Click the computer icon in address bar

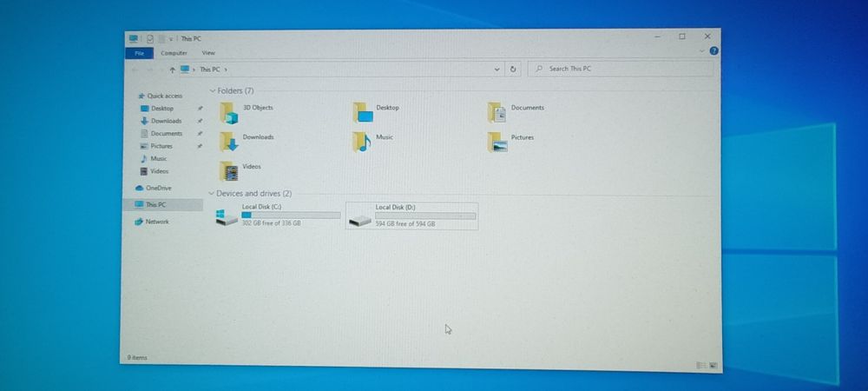[x=185, y=70]
